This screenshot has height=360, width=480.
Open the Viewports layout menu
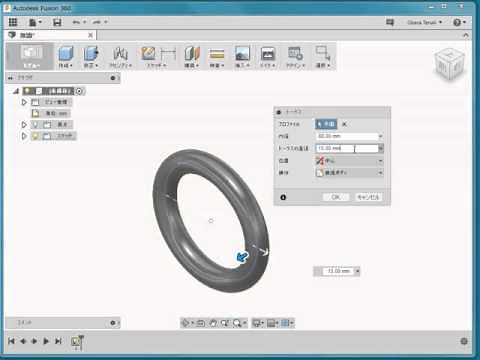287,323
